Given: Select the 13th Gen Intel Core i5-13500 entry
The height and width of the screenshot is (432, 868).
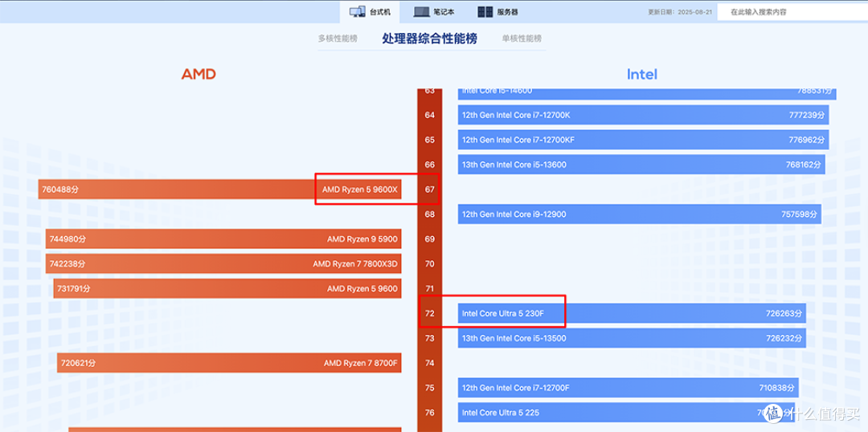Looking at the screenshot, I should (x=632, y=338).
